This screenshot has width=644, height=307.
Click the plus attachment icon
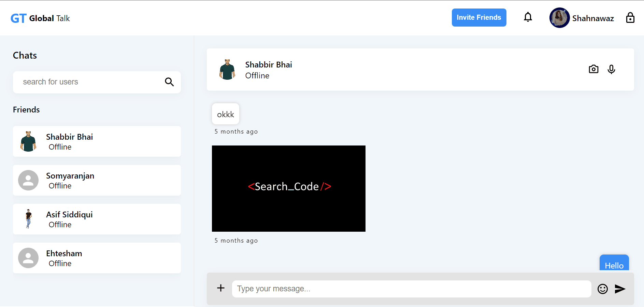[x=221, y=288]
